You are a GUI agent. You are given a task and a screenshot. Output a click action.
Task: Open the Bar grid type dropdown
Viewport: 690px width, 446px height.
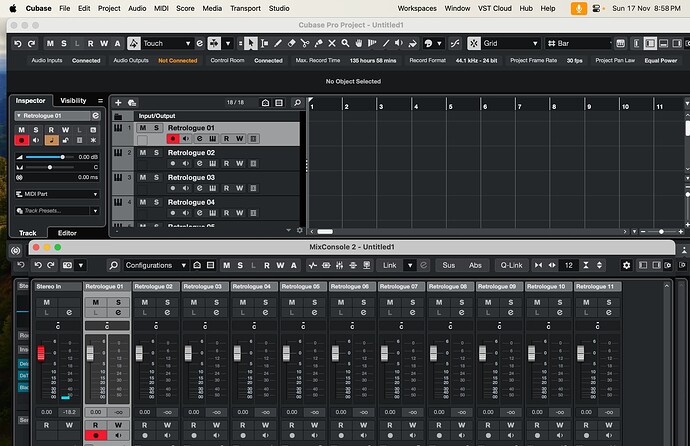coord(578,43)
